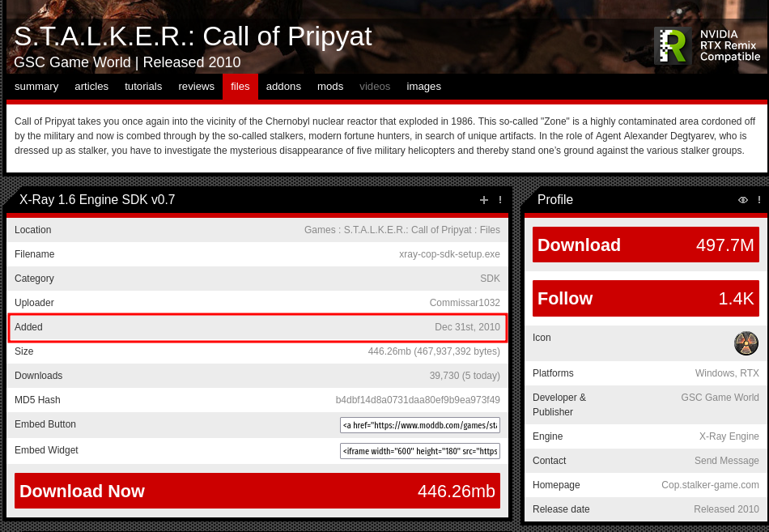Click the Download 497.7M button in Profile
The image size is (769, 532).
[x=645, y=245]
